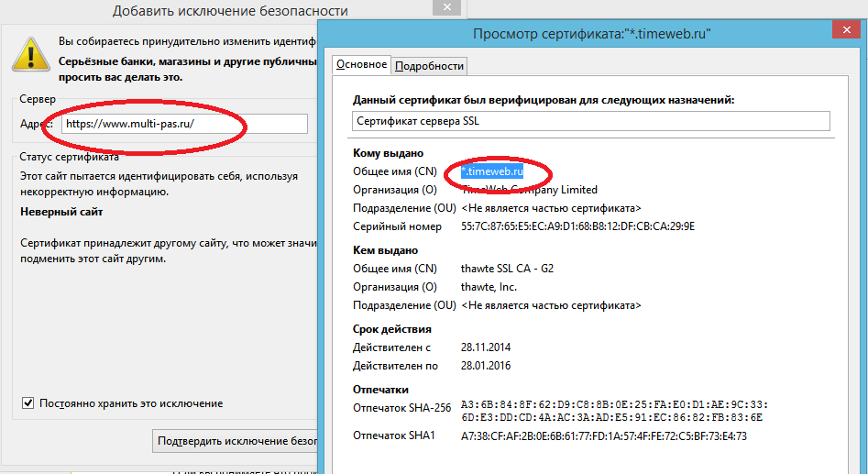Click the 'Неверный сайт' status heading
The width and height of the screenshot is (868, 474).
click(61, 213)
